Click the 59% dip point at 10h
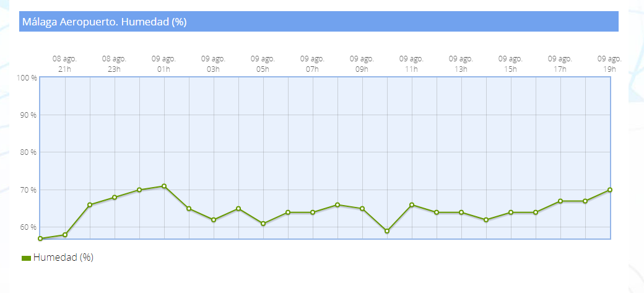 387,231
